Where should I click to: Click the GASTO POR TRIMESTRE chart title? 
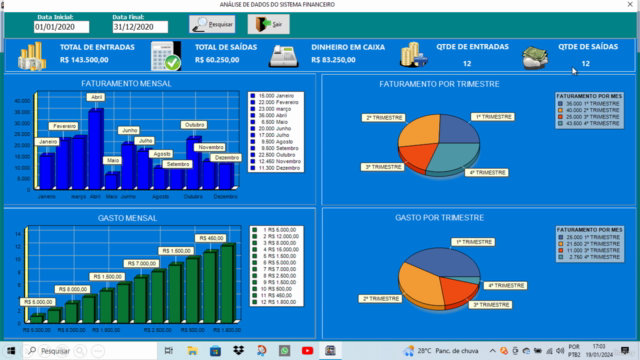click(x=439, y=218)
